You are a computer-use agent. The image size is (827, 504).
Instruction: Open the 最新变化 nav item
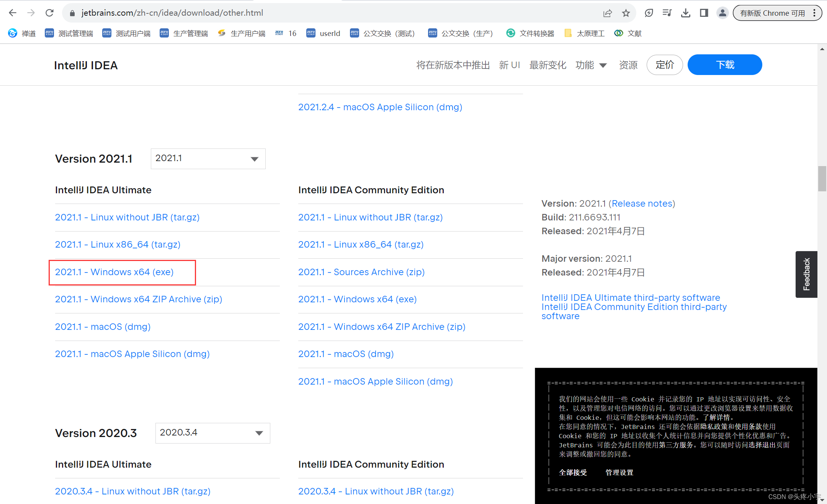click(548, 65)
